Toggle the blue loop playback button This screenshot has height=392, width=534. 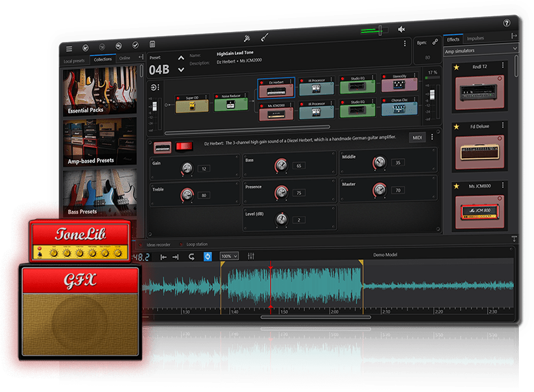click(x=208, y=257)
